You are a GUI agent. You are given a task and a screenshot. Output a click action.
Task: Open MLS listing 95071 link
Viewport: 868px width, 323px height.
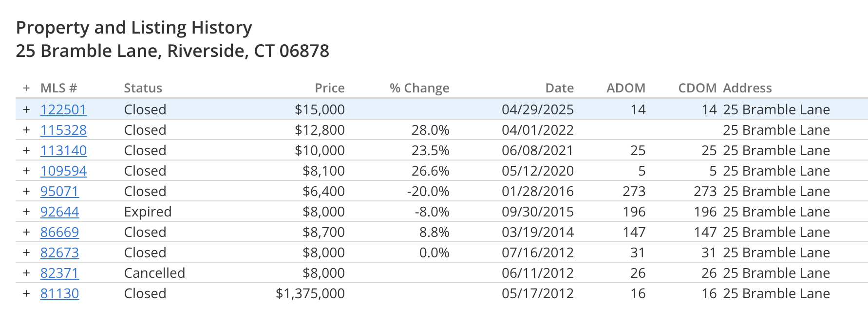[59, 191]
